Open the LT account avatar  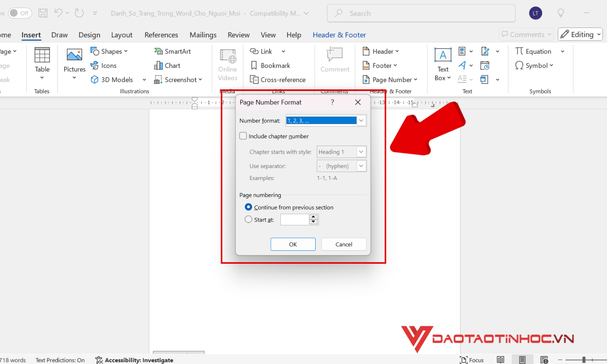coord(535,13)
